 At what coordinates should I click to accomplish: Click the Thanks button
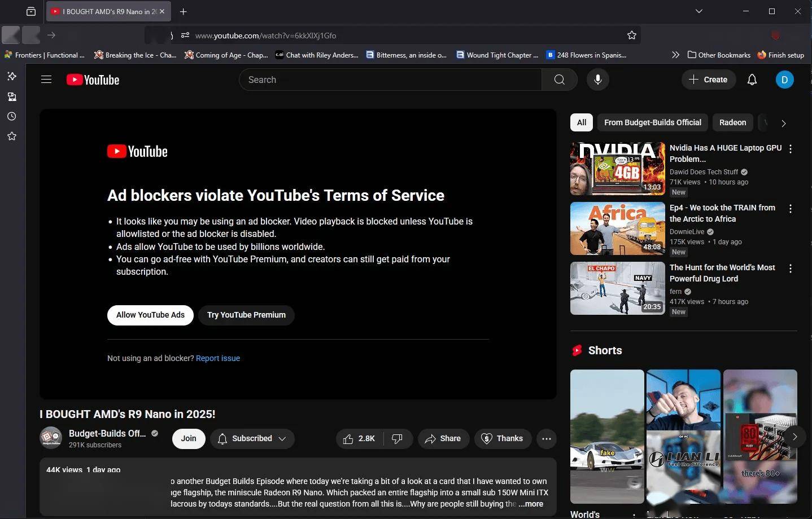[x=503, y=439]
